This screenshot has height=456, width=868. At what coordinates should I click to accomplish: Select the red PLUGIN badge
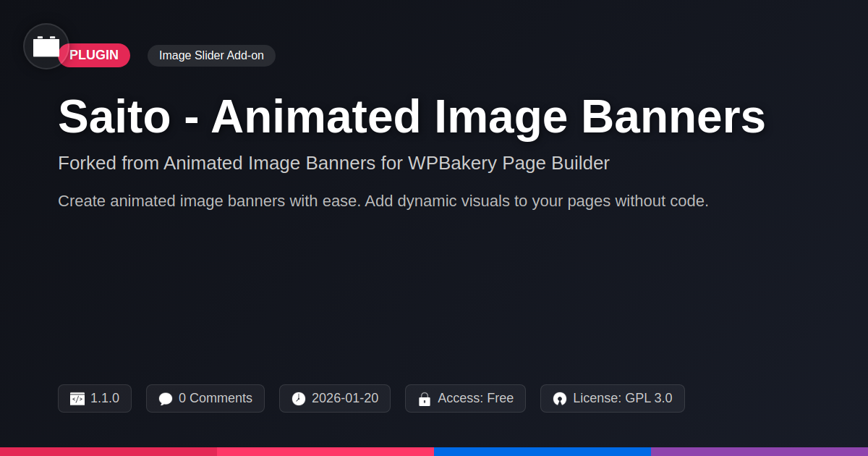pos(94,56)
